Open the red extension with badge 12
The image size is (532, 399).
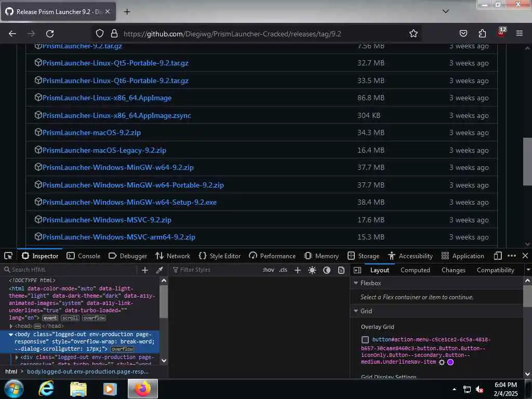pos(501,33)
